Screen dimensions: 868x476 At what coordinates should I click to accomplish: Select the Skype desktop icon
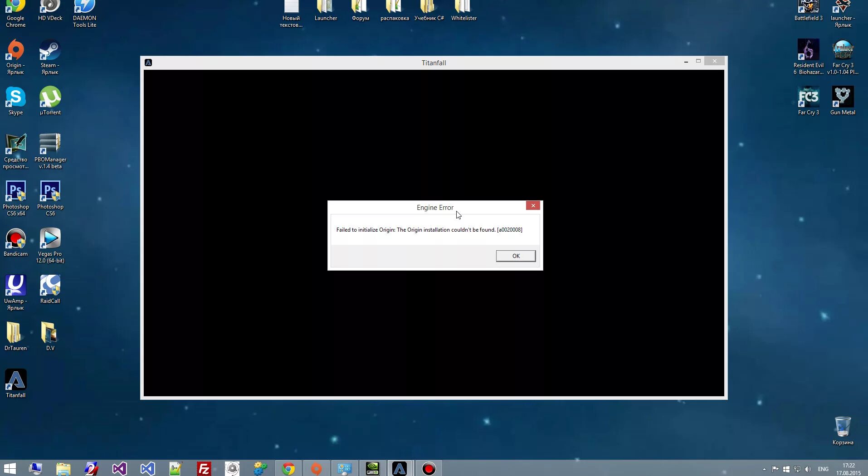(x=15, y=101)
